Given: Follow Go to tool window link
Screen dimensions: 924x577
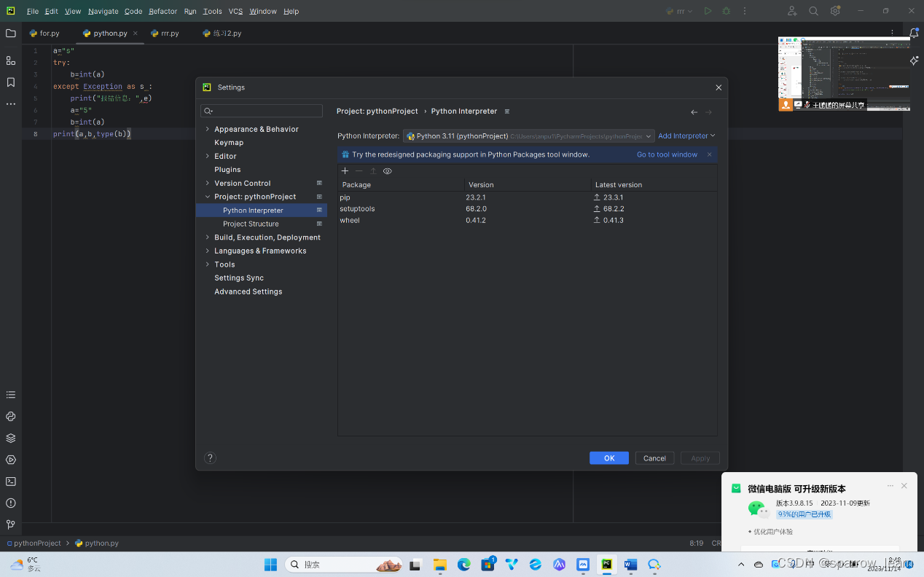Looking at the screenshot, I should (667, 154).
